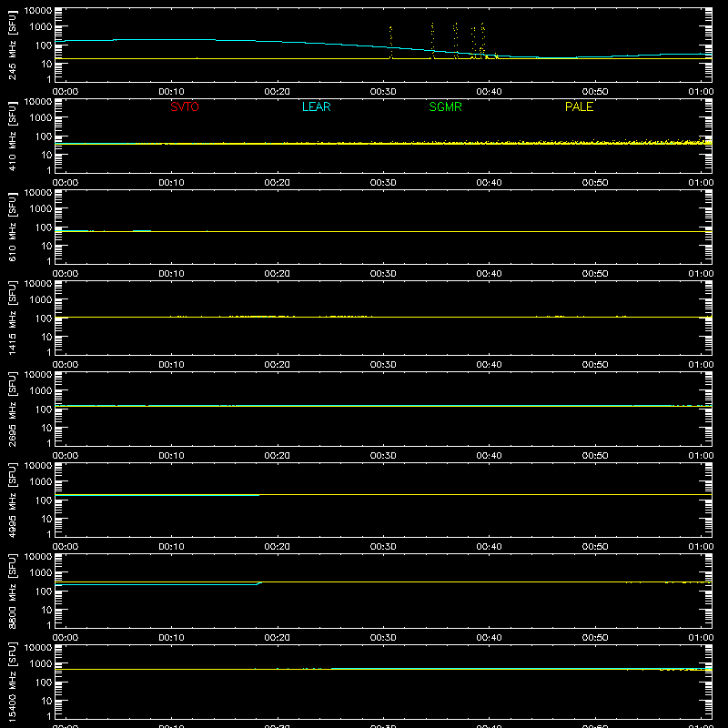Click the cyan LEAR station legend label
The image size is (728, 728).
pos(316,106)
